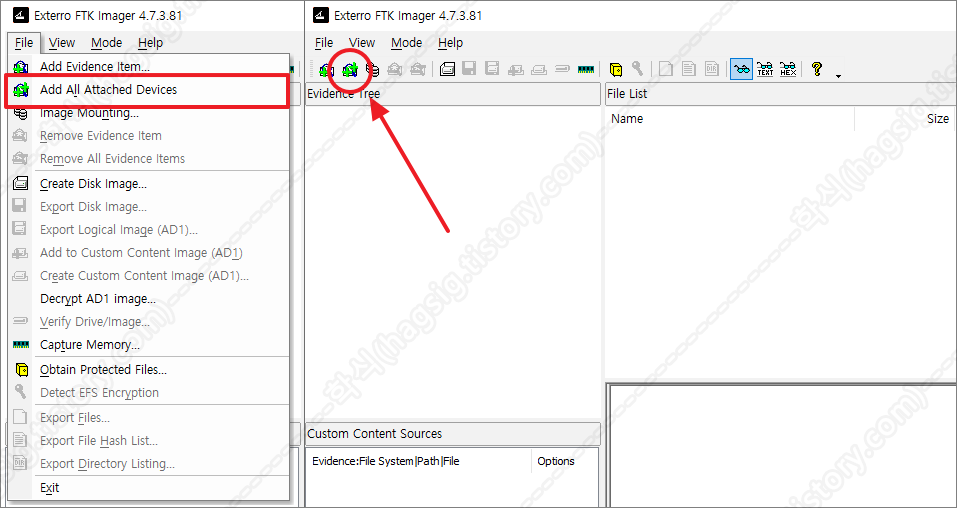Click the Export Directory Listing DIR toolbar icon
The height and width of the screenshot is (508, 957).
pyautogui.click(x=712, y=69)
